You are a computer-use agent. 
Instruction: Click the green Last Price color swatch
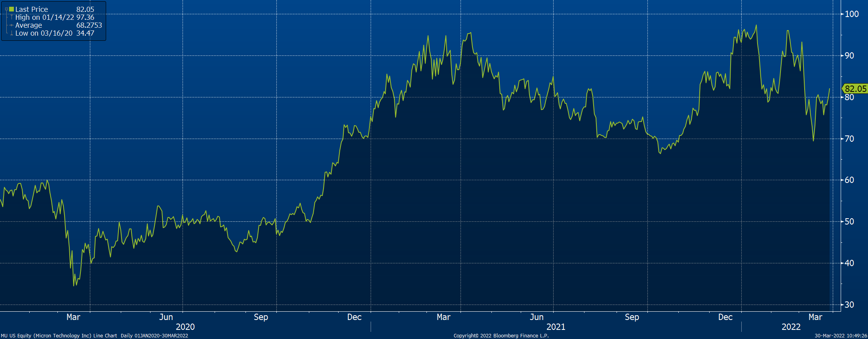[x=11, y=9]
